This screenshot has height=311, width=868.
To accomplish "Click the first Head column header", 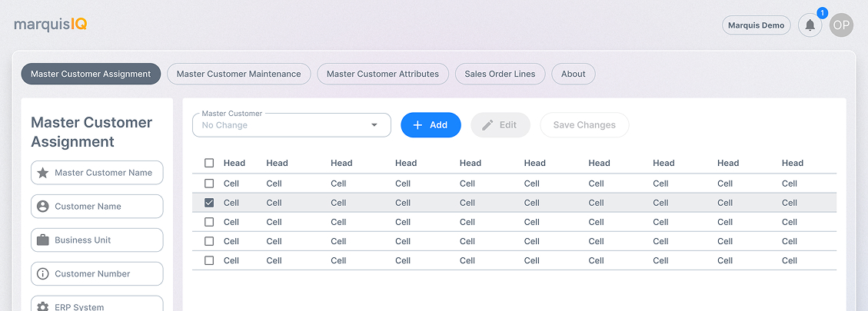I will (234, 163).
